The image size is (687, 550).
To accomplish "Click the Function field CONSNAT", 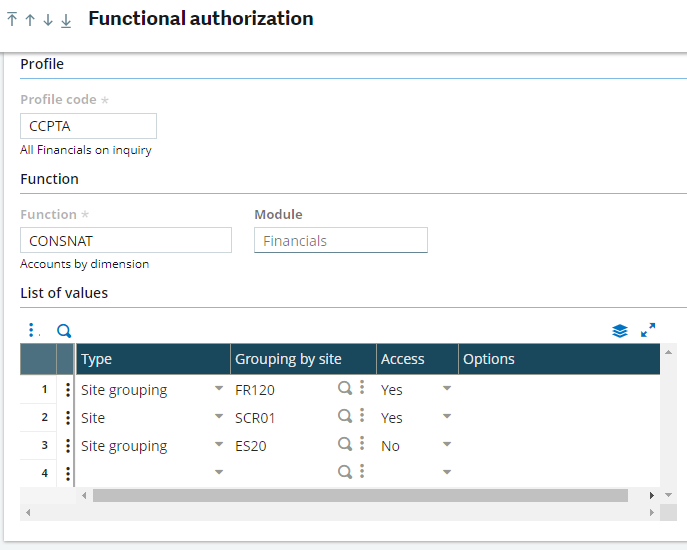I will point(126,240).
